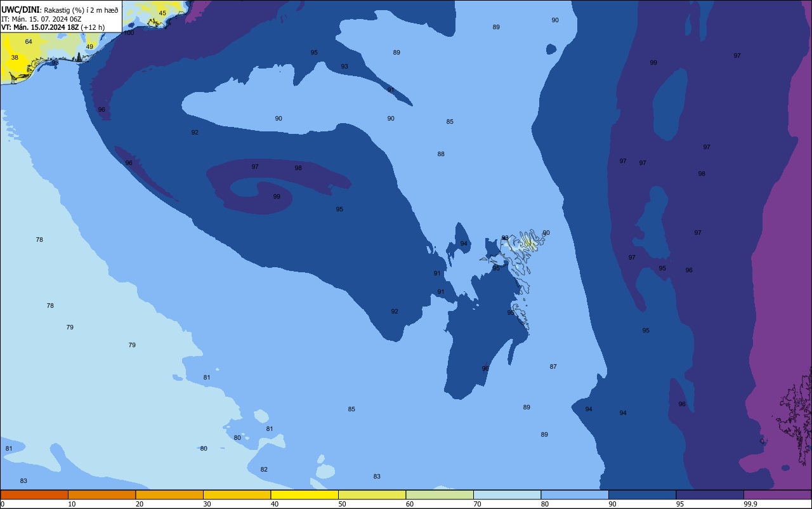Click the 0–10 dark orange legend swatch
Screen dimensions: 812x509
click(x=34, y=494)
